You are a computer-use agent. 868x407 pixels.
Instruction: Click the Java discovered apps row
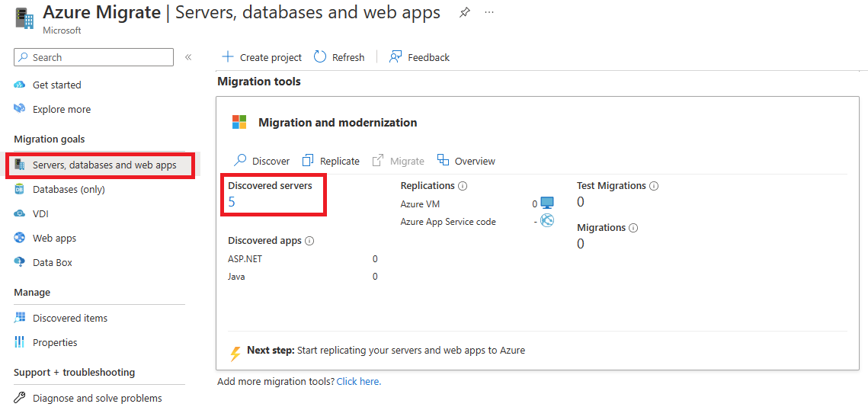pyautogui.click(x=303, y=277)
